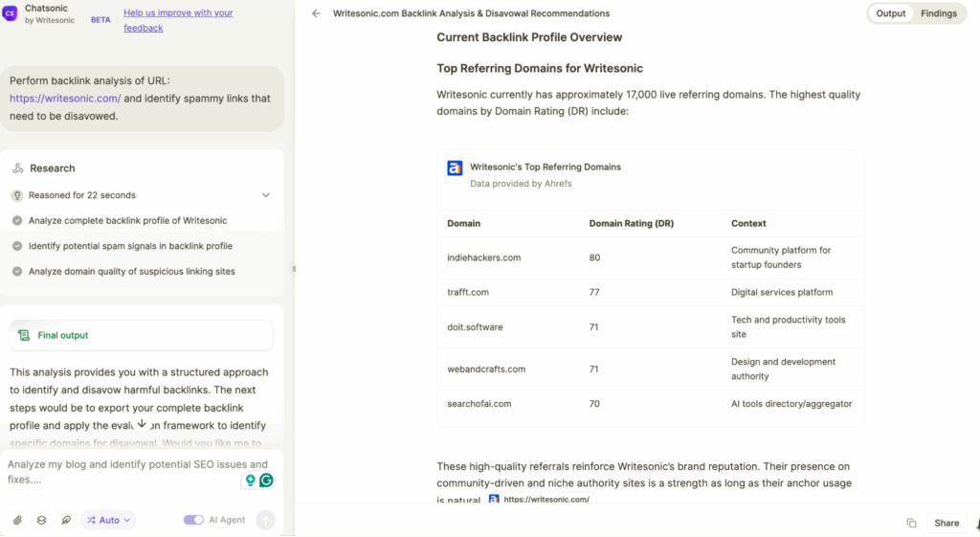Switch to the Output tab
The image size is (980, 537).
pos(891,13)
